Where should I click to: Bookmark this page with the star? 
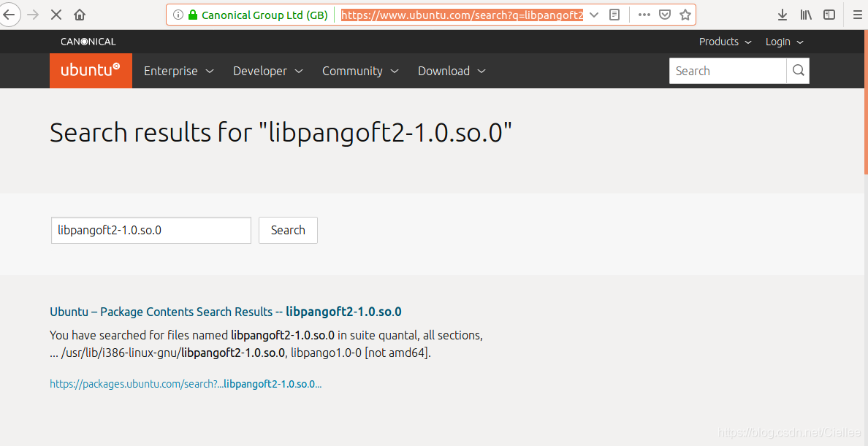[x=685, y=15]
